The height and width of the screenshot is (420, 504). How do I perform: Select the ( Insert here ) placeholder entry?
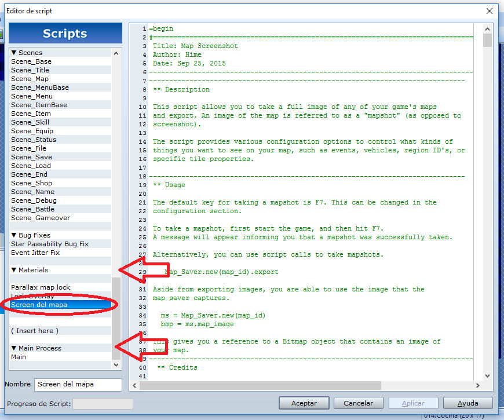(x=61, y=331)
